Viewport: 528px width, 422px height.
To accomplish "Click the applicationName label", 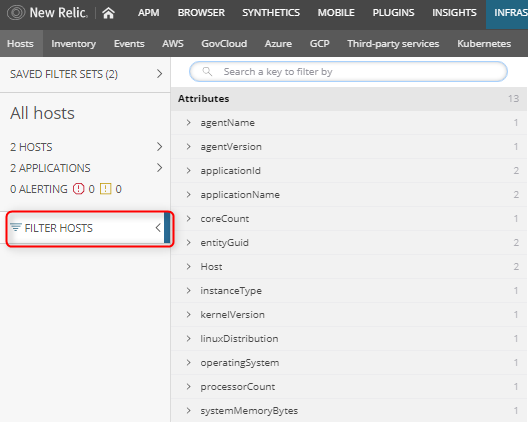I will [240, 195].
